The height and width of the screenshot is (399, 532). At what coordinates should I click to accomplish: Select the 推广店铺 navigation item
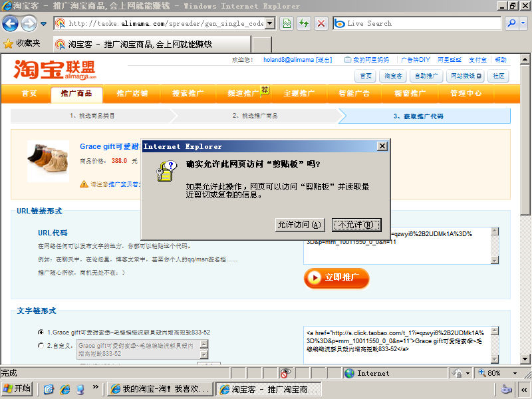[x=132, y=93]
